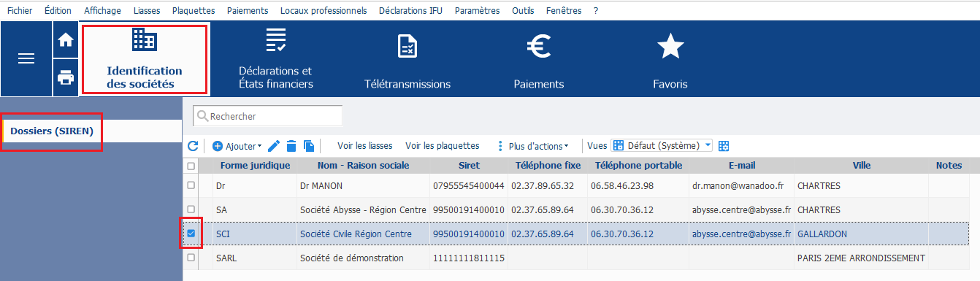The height and width of the screenshot is (281, 980).
Task: Open the ? help menu
Action: tap(596, 10)
